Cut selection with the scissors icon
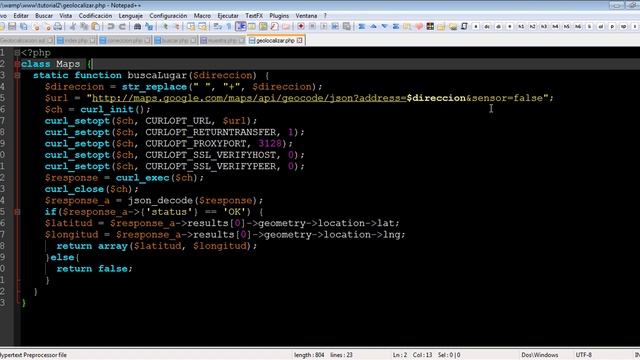The width and height of the screenshot is (640, 360). coord(73,27)
